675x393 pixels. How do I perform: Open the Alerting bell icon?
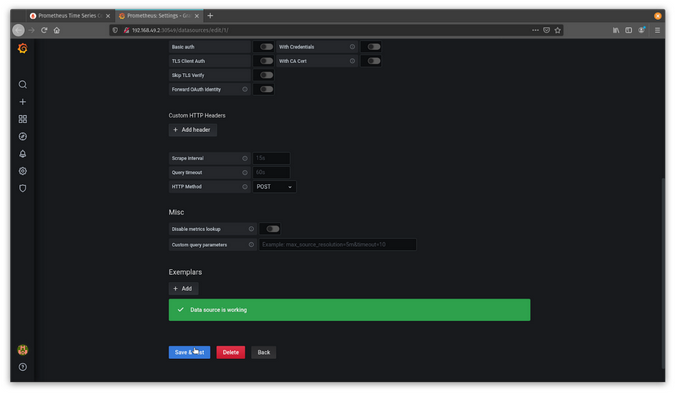23,154
